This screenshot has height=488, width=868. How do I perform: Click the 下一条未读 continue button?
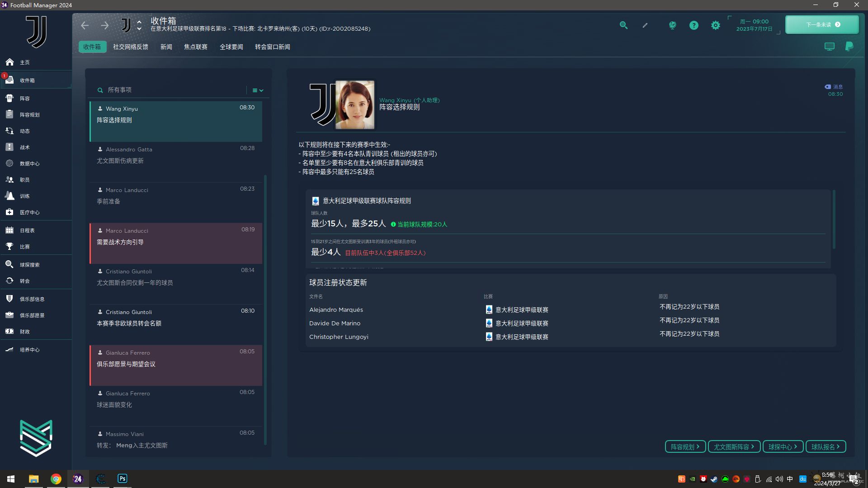pos(822,25)
